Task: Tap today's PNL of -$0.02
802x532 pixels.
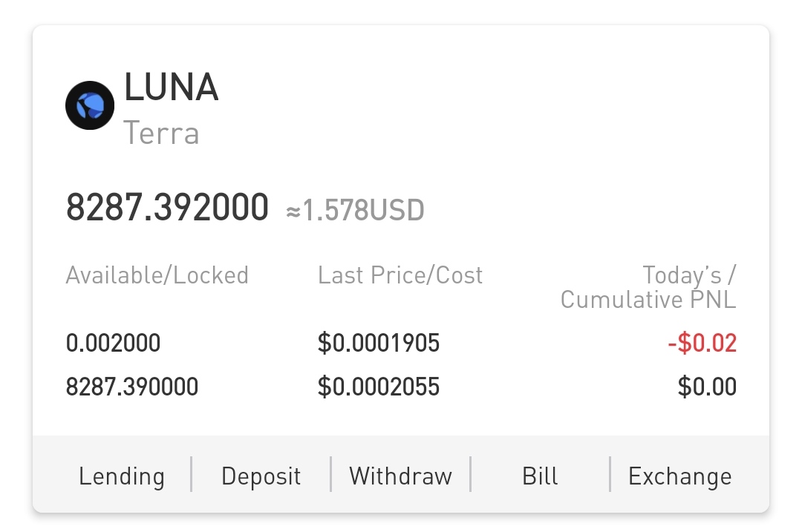Action: pyautogui.click(x=702, y=344)
